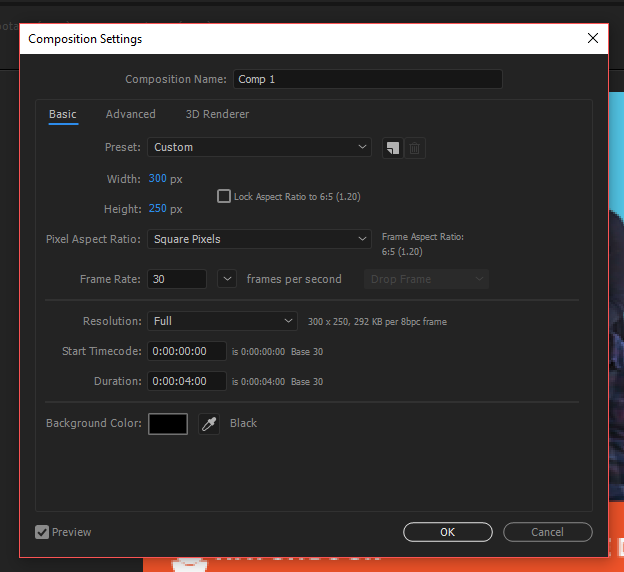The width and height of the screenshot is (624, 572).
Task: Open the Pixel Aspect Ratio dropdown
Action: pos(259,239)
